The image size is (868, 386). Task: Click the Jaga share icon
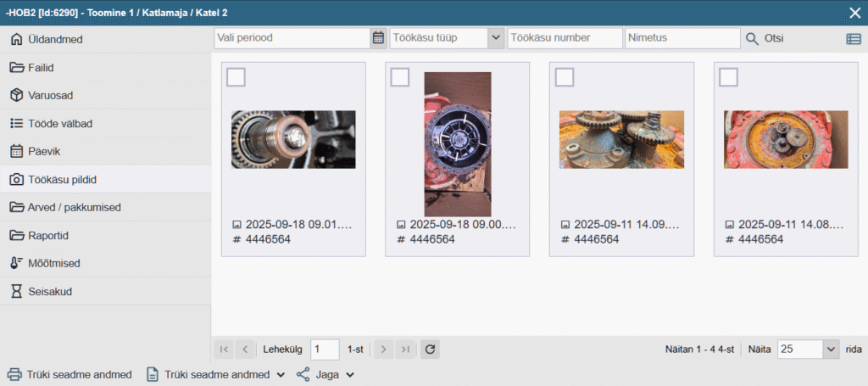[303, 374]
